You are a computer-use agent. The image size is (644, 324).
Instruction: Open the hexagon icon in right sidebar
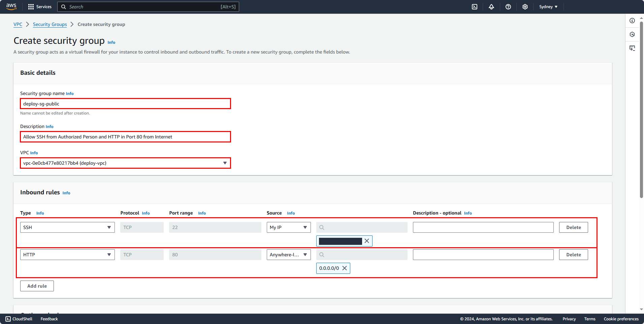pos(632,34)
